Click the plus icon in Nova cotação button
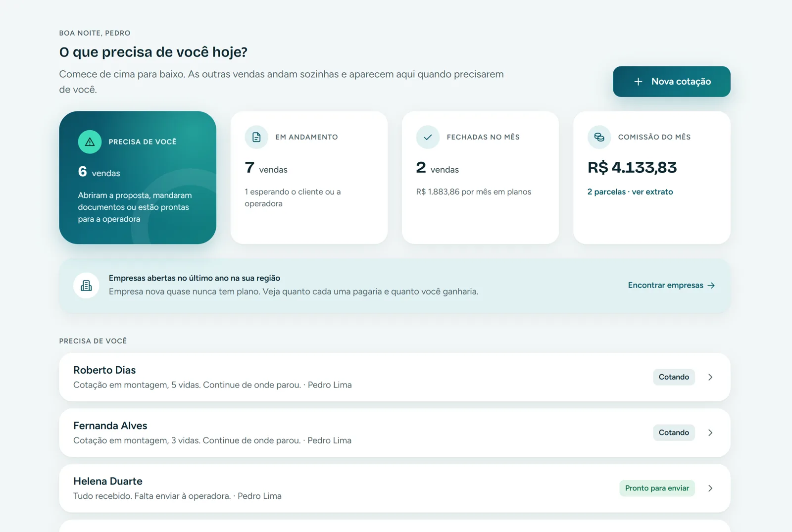This screenshot has width=792, height=532. [639, 82]
